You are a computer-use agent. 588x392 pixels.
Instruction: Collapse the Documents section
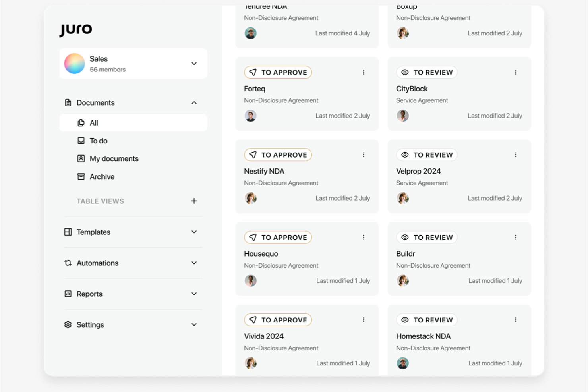pyautogui.click(x=194, y=102)
